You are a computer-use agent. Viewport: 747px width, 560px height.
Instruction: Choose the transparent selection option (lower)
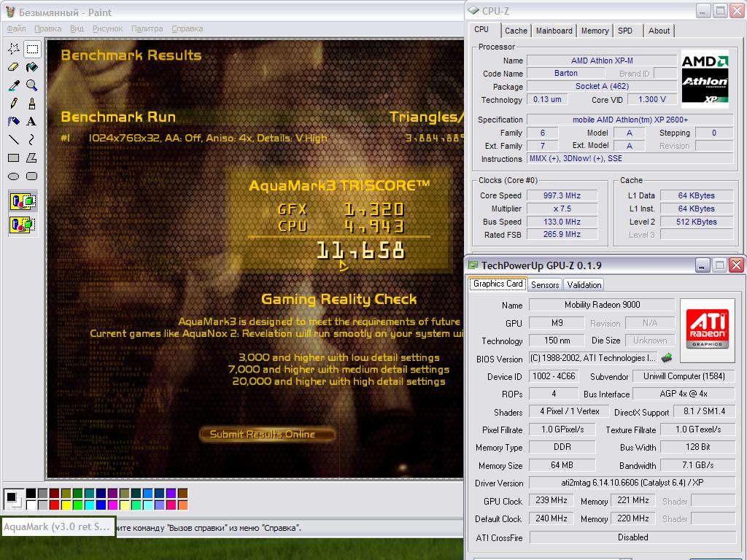click(23, 225)
